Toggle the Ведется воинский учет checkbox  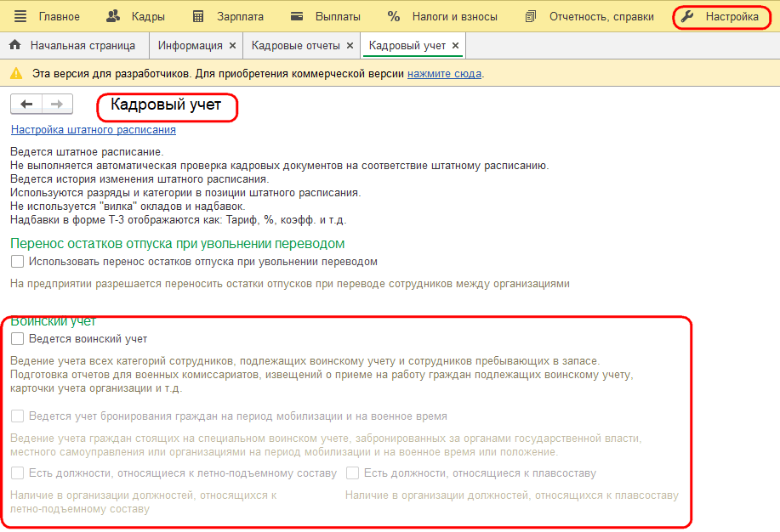(x=17, y=339)
